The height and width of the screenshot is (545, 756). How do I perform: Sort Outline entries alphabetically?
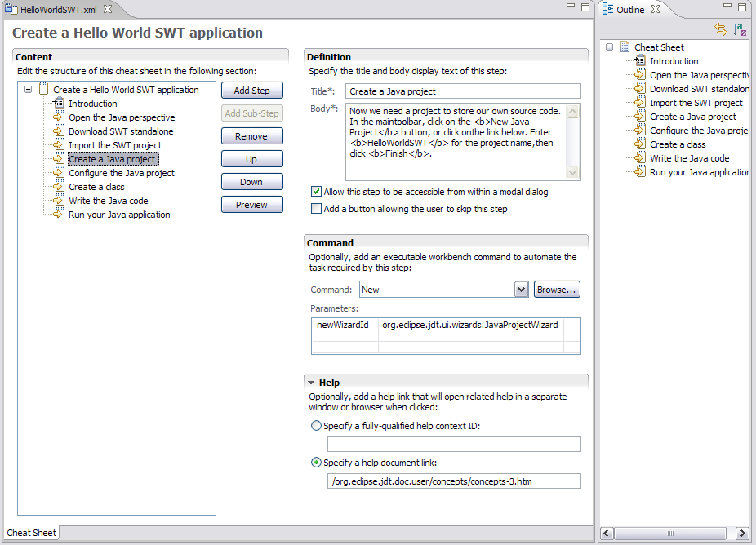tap(740, 29)
